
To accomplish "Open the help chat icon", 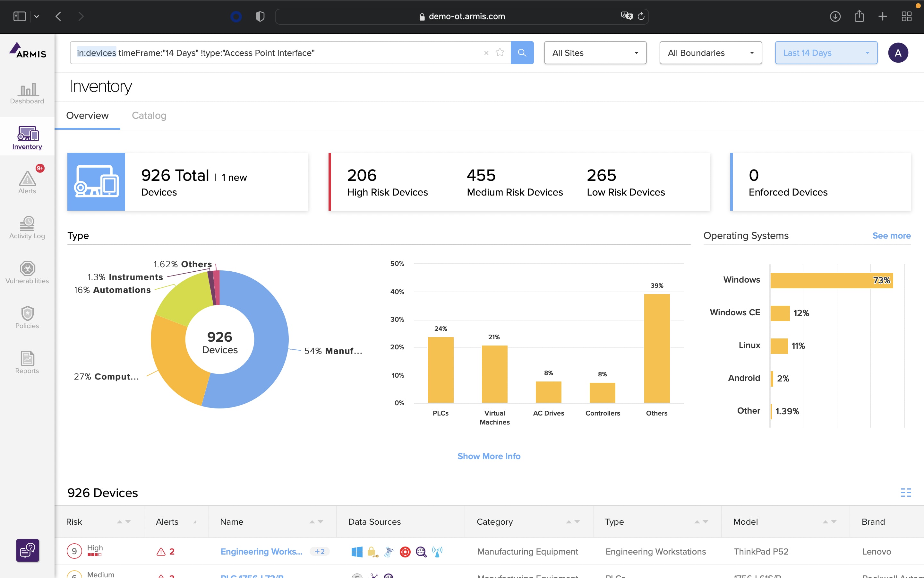I will (x=28, y=550).
